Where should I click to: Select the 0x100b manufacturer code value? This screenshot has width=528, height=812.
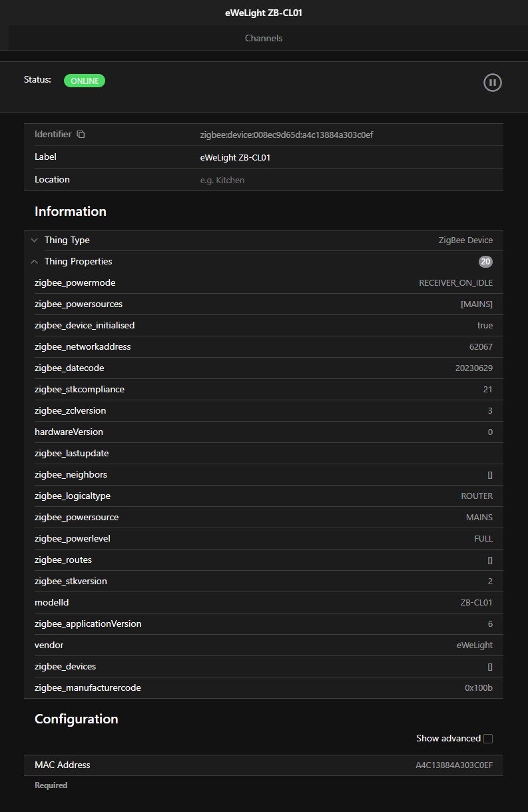coord(479,688)
